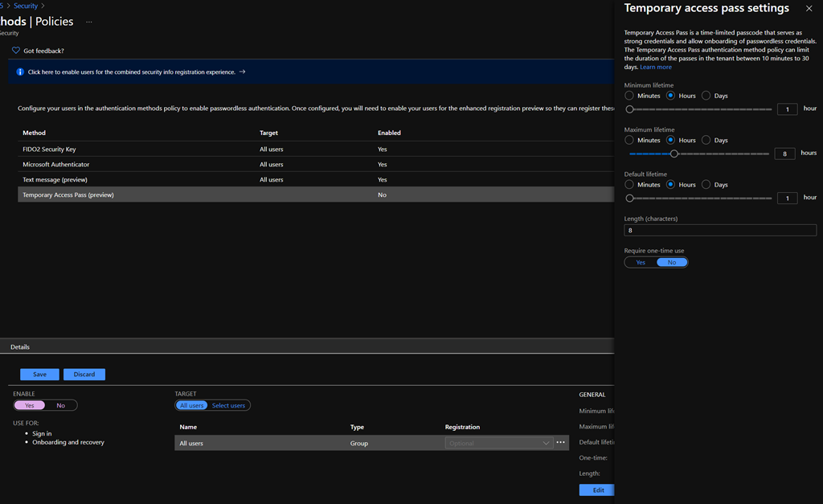Select Days for Maximum lifetime

tap(706, 140)
